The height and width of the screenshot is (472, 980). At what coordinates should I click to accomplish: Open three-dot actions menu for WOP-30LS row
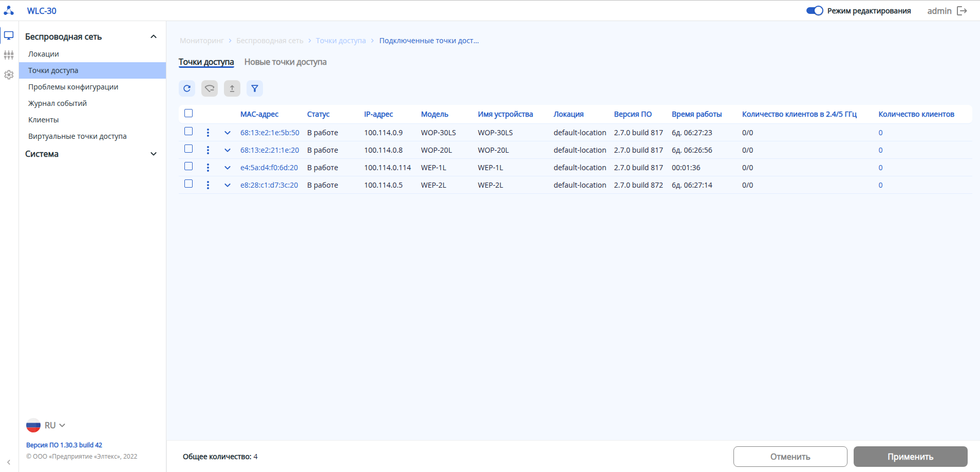(208, 133)
